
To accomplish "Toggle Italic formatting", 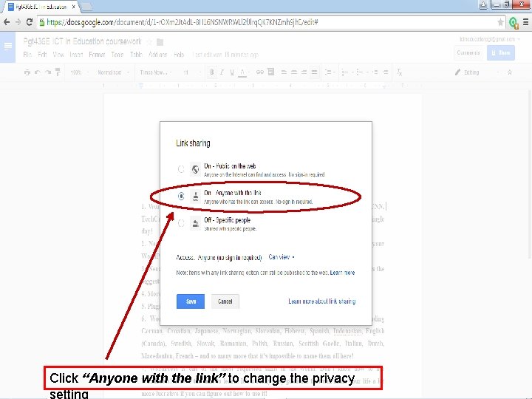I will pyautogui.click(x=222, y=72).
